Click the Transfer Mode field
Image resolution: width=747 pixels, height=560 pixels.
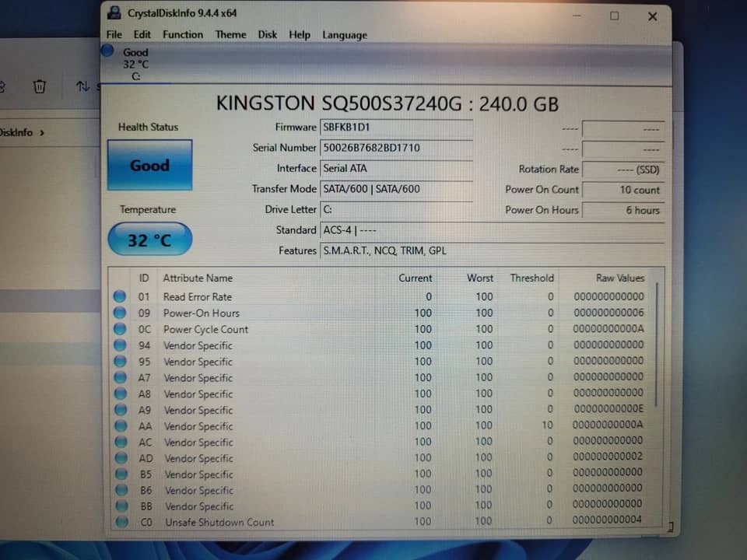tap(396, 189)
